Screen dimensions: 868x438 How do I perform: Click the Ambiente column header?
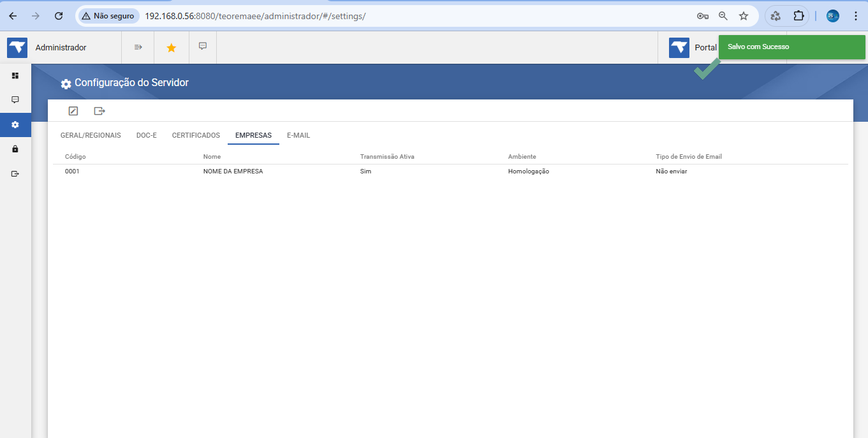click(x=522, y=156)
